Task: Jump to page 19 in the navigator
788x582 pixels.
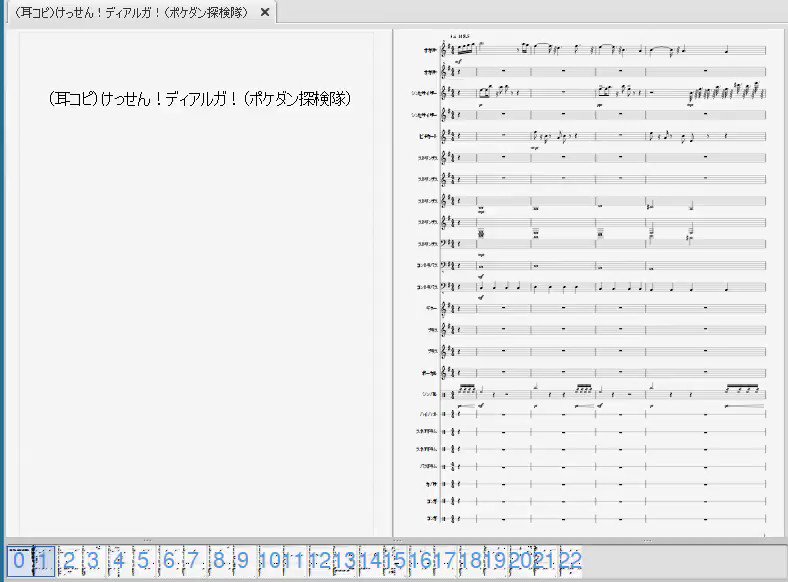Action: point(496,560)
